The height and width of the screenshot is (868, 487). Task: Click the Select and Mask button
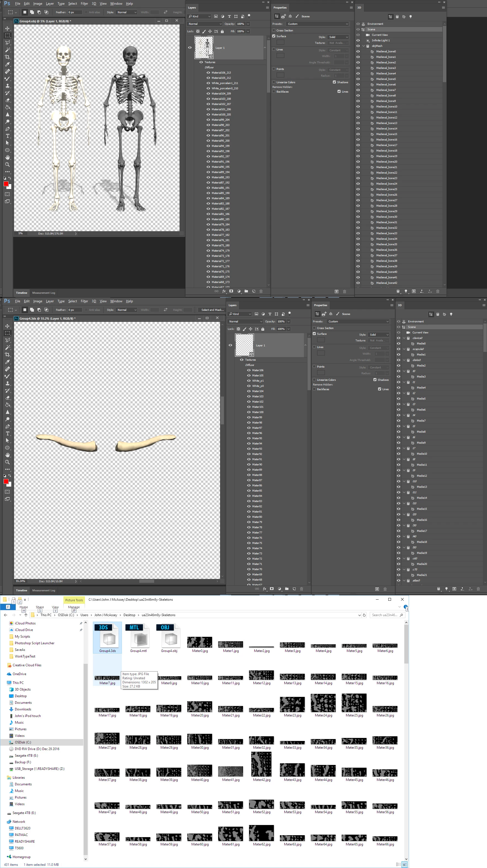(212, 310)
